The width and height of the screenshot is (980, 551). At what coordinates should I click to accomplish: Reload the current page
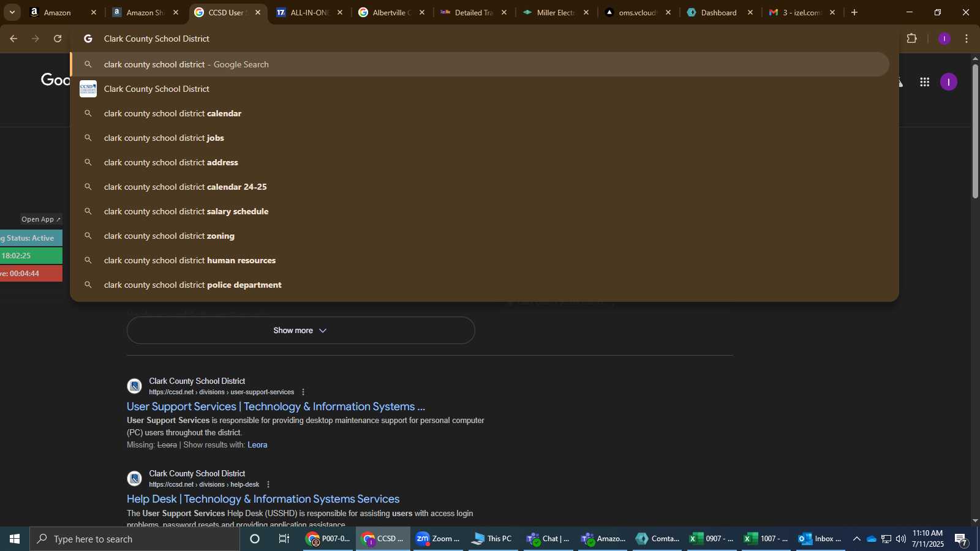pos(58,39)
